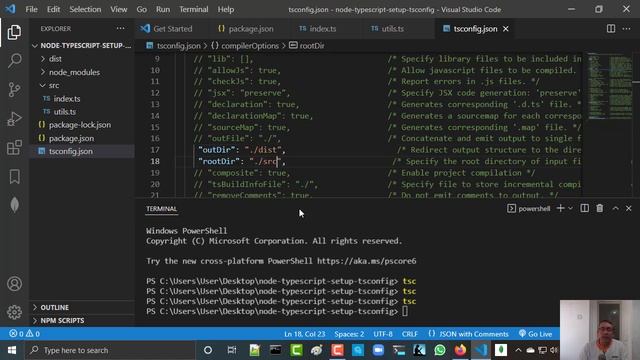The height and width of the screenshot is (360, 640).
Task: Open the Accounts icon in activity bar
Action: click(x=14, y=284)
